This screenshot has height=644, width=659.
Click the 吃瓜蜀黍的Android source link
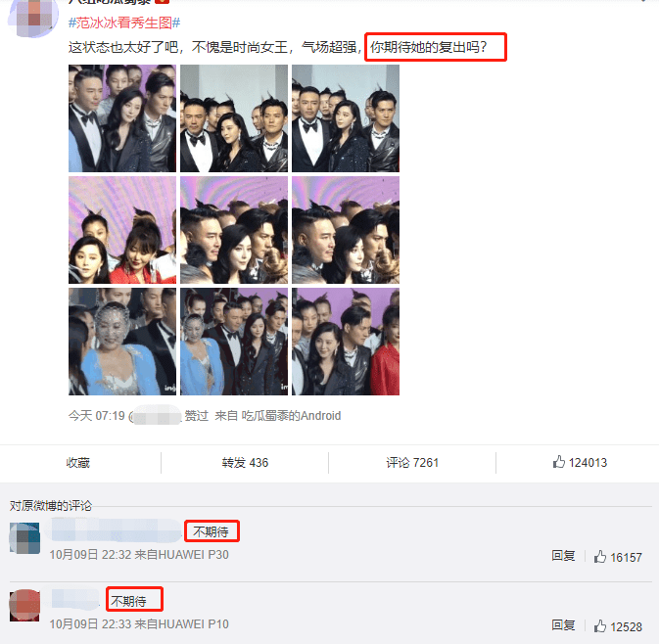[x=291, y=416]
